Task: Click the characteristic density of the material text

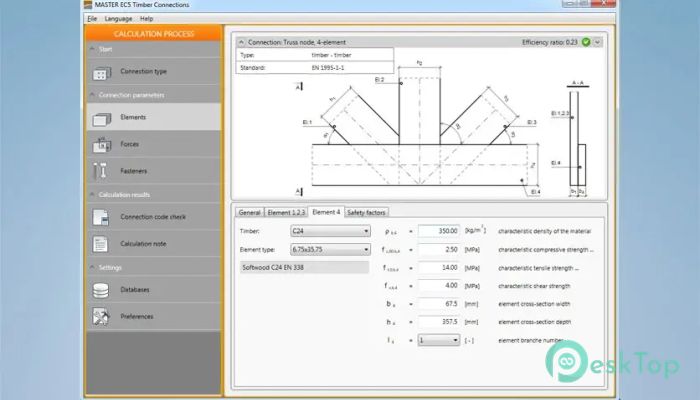Action: pos(544,231)
